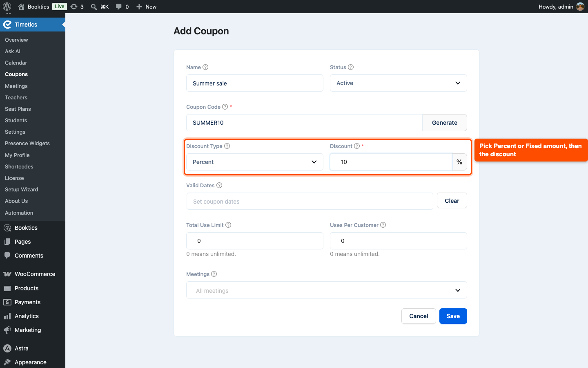This screenshot has width=588, height=368.
Task: Show the Discount Type help icon
Action: 227,146
